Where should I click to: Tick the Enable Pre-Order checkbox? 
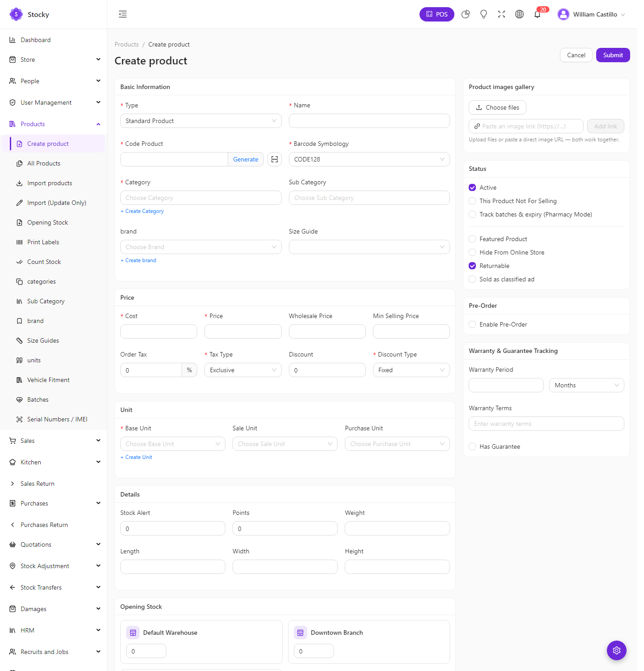[x=472, y=324]
